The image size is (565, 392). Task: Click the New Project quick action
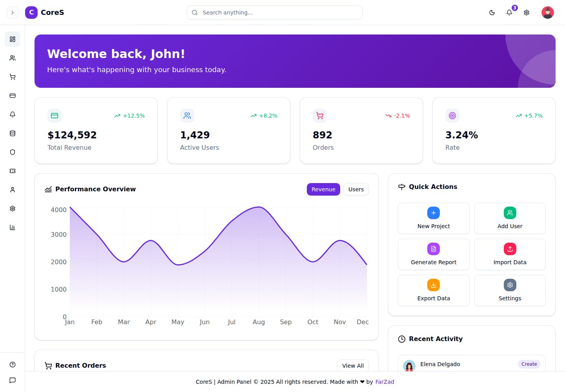point(434,218)
